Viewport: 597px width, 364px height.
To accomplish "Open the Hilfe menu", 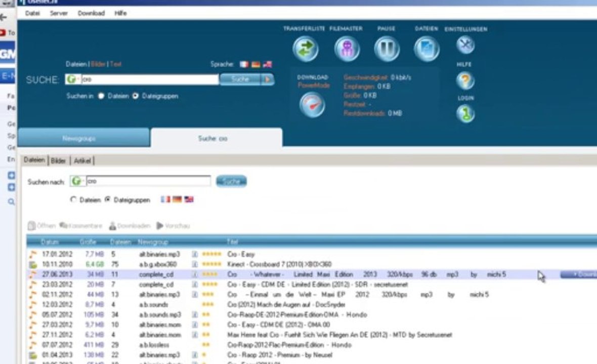I will [121, 13].
